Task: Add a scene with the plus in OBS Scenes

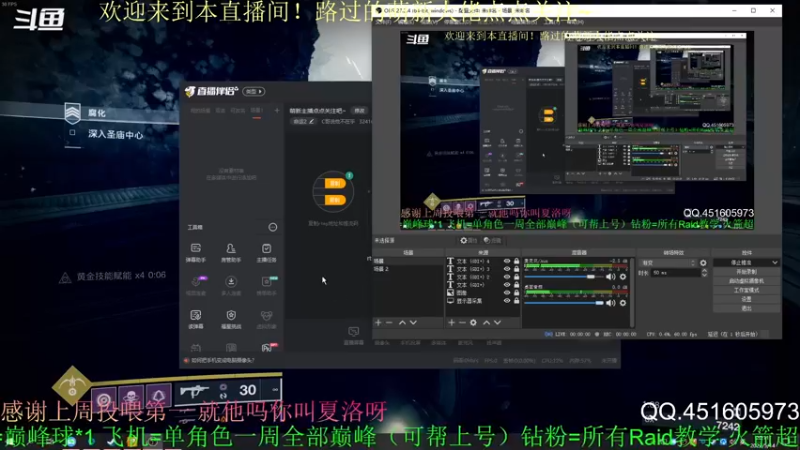Action: coord(378,322)
